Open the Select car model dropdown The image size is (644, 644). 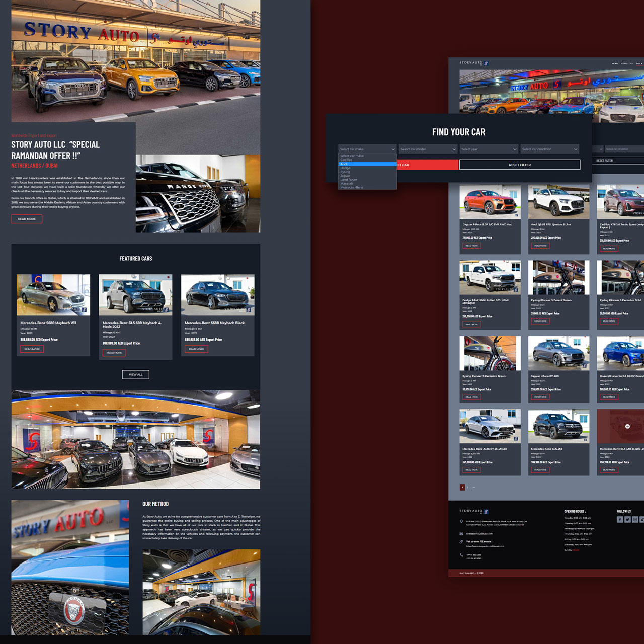coord(428,149)
